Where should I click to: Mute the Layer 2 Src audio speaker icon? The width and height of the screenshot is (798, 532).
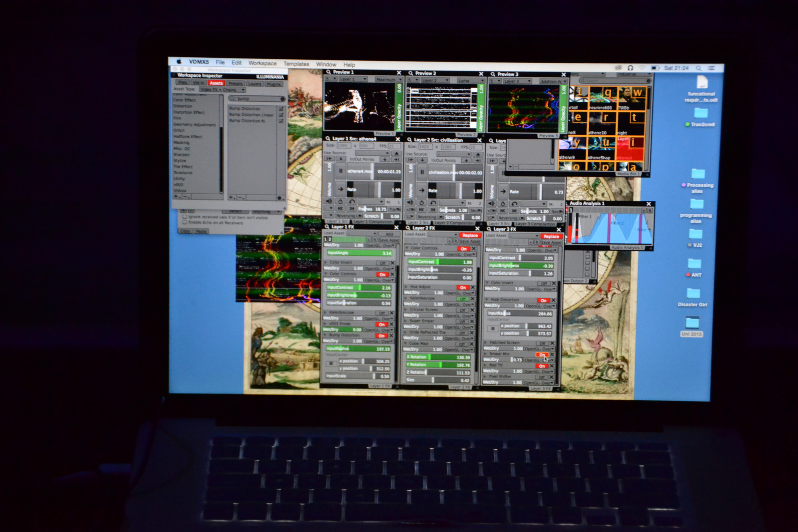click(x=410, y=202)
